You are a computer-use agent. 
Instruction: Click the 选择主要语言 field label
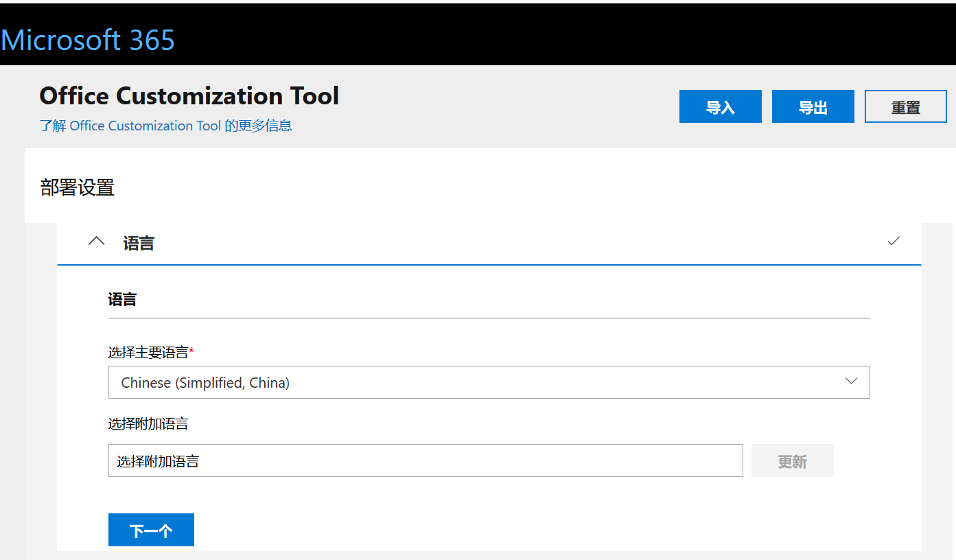pos(151,352)
